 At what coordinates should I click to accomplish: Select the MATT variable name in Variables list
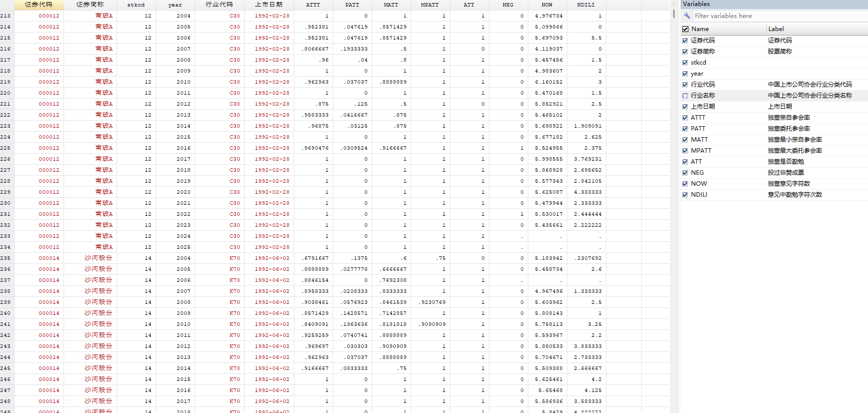[699, 140]
